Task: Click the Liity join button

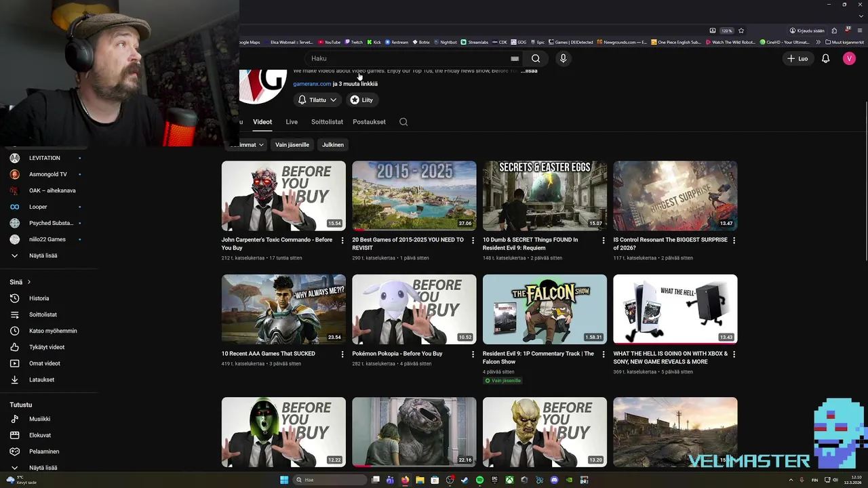Action: 361,100
